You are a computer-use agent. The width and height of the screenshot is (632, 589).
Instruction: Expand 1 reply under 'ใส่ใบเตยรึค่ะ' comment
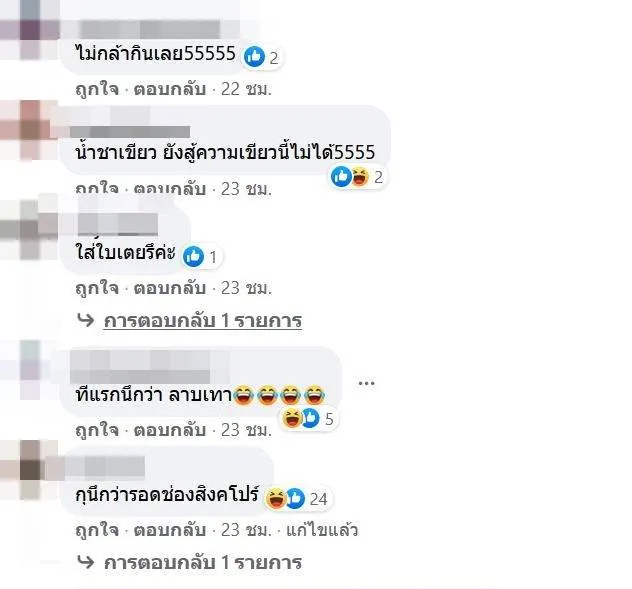(x=203, y=321)
